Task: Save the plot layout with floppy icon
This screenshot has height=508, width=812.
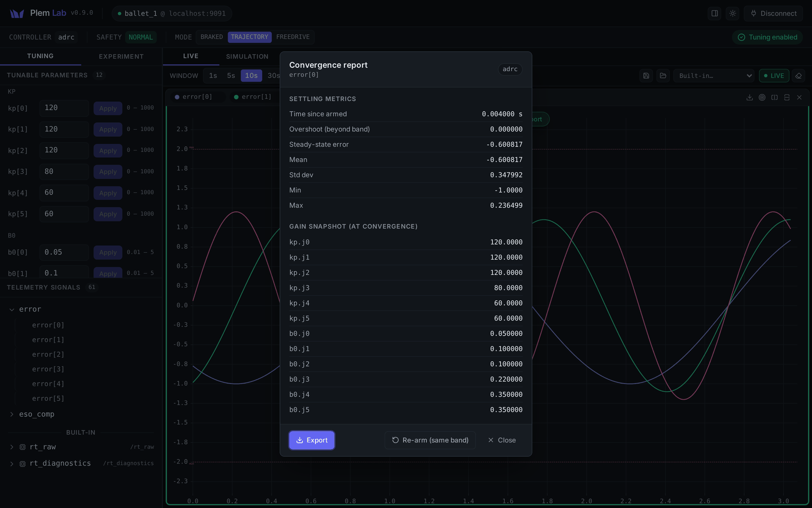Action: (646, 76)
